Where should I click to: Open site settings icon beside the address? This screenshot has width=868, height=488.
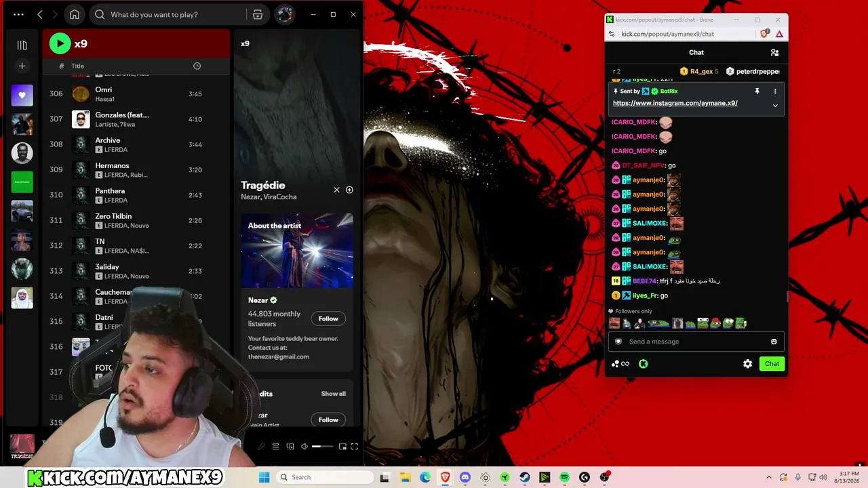click(612, 34)
